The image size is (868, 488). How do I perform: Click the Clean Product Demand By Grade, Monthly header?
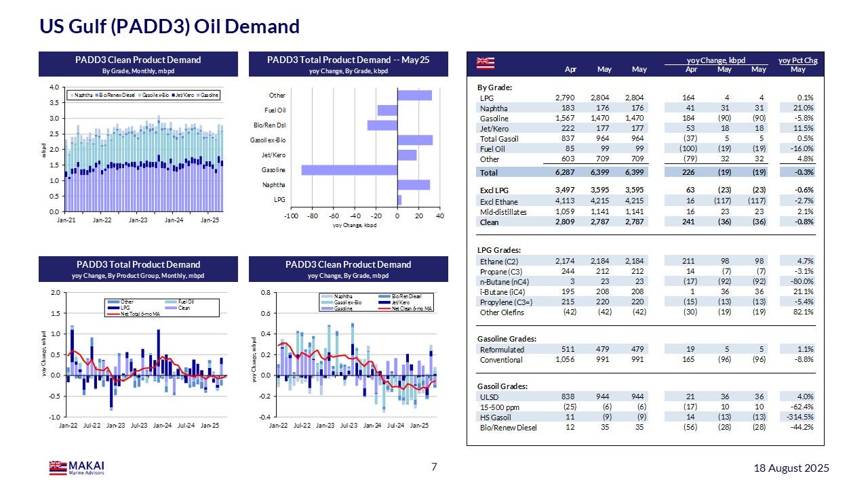[x=138, y=64]
